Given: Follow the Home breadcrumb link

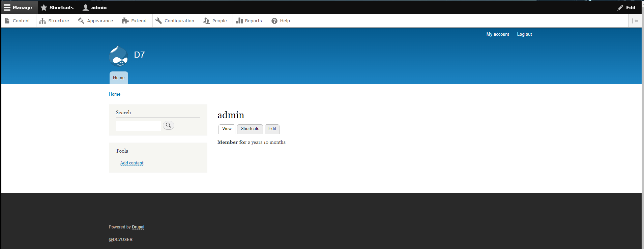Looking at the screenshot, I should coord(115,94).
